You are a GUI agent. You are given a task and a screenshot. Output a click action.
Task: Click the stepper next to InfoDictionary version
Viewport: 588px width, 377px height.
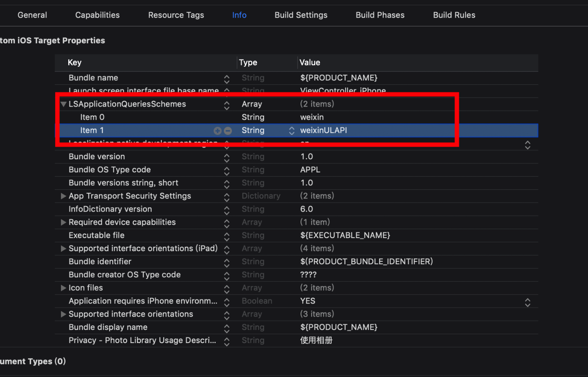pyautogui.click(x=227, y=209)
